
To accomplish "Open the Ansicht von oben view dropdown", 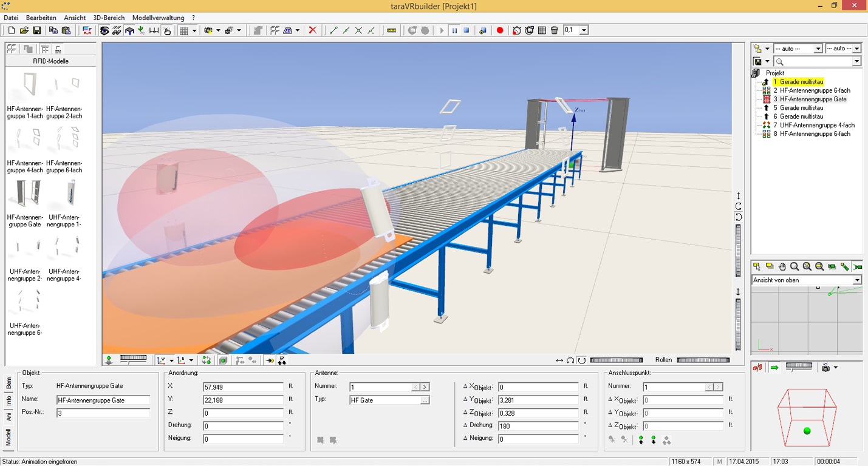I will click(x=858, y=280).
